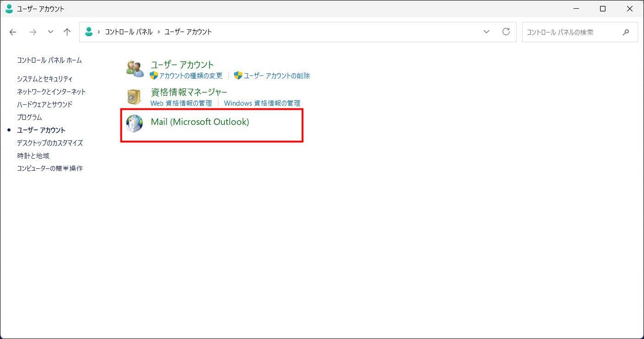Click the コントロール パネルの検索 search field
The height and width of the screenshot is (339, 644).
tap(580, 32)
